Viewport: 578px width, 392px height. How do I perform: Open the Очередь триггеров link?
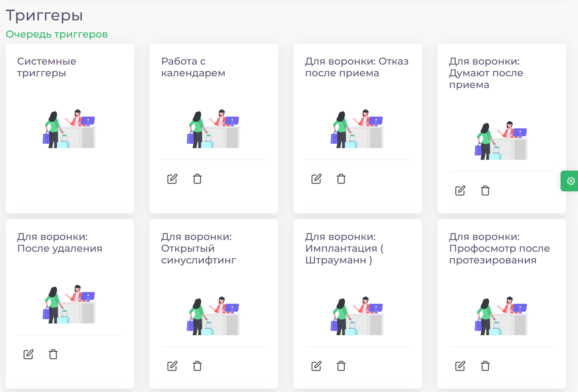(x=57, y=34)
